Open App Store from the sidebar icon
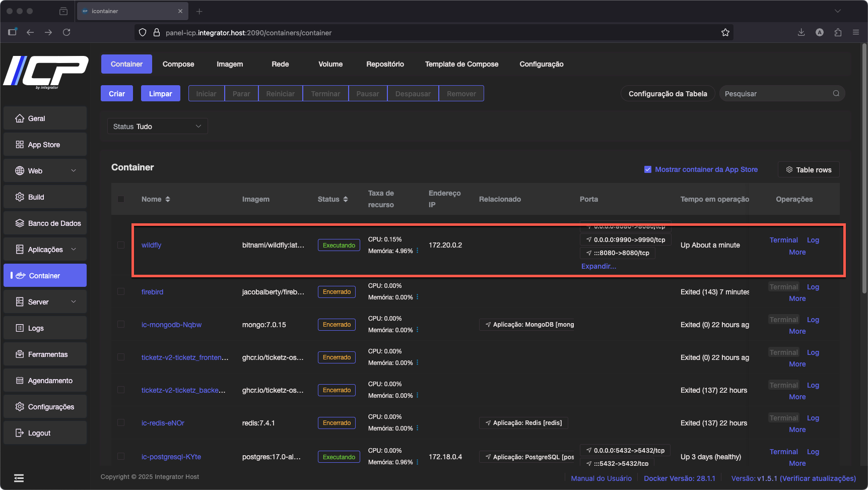Image resolution: width=868 pixels, height=490 pixels. (20, 145)
